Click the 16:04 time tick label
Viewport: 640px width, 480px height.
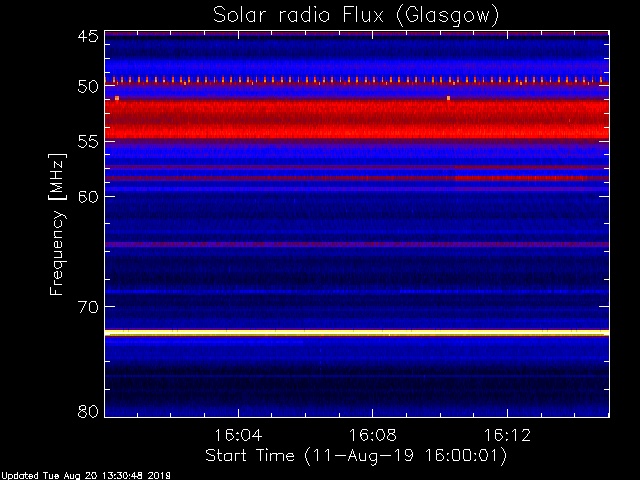238,436
